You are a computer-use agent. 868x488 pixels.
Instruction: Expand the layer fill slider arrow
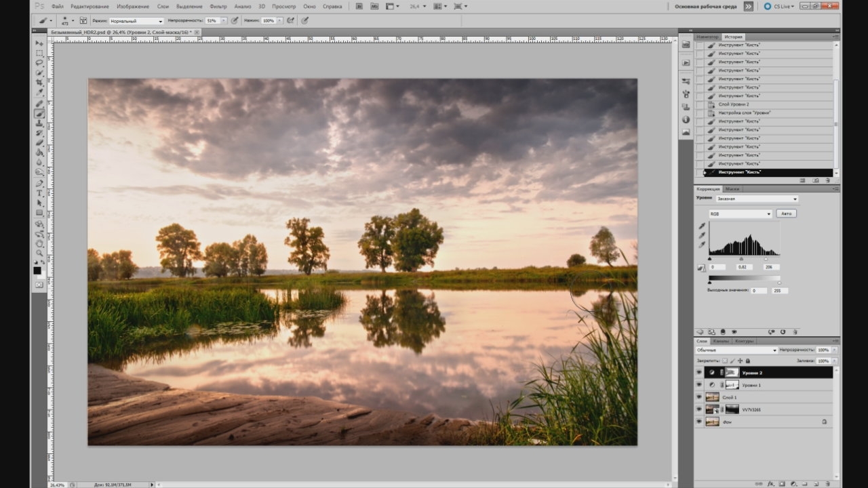tap(835, 361)
